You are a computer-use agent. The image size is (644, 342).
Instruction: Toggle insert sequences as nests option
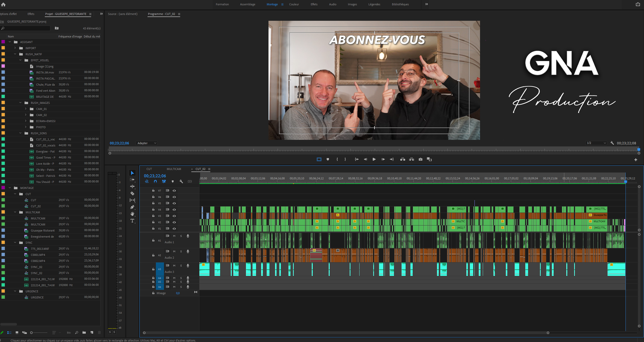pyautogui.click(x=147, y=181)
